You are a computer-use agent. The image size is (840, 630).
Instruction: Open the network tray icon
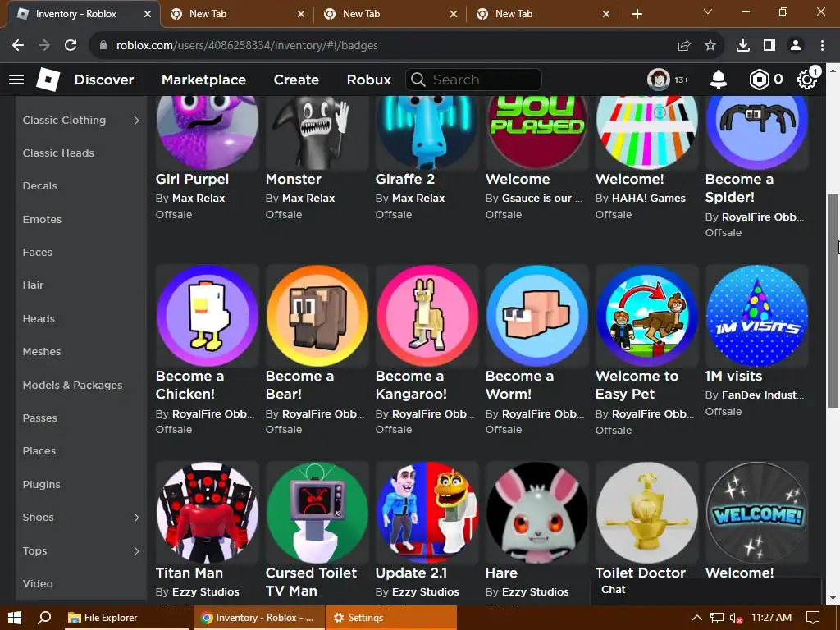[x=716, y=619]
